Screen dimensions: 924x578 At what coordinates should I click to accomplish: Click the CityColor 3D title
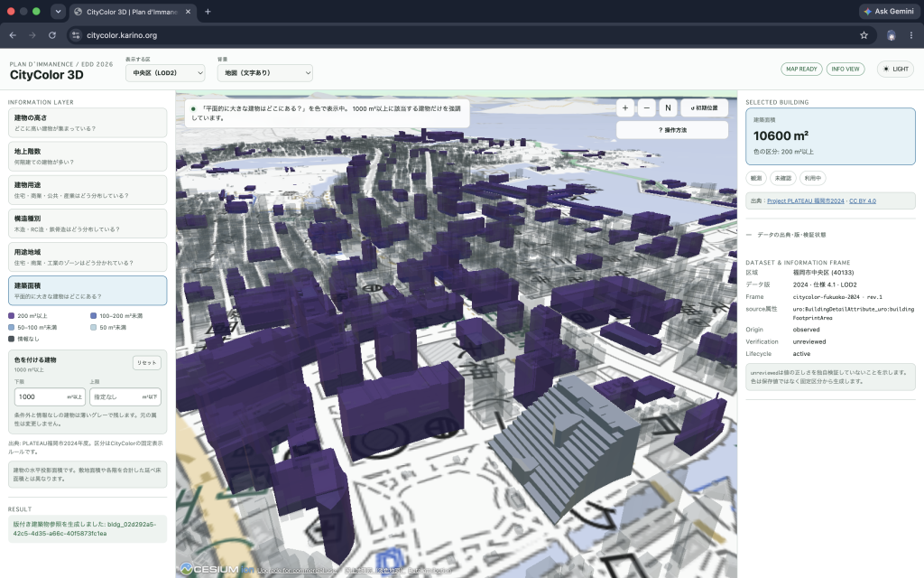point(47,75)
